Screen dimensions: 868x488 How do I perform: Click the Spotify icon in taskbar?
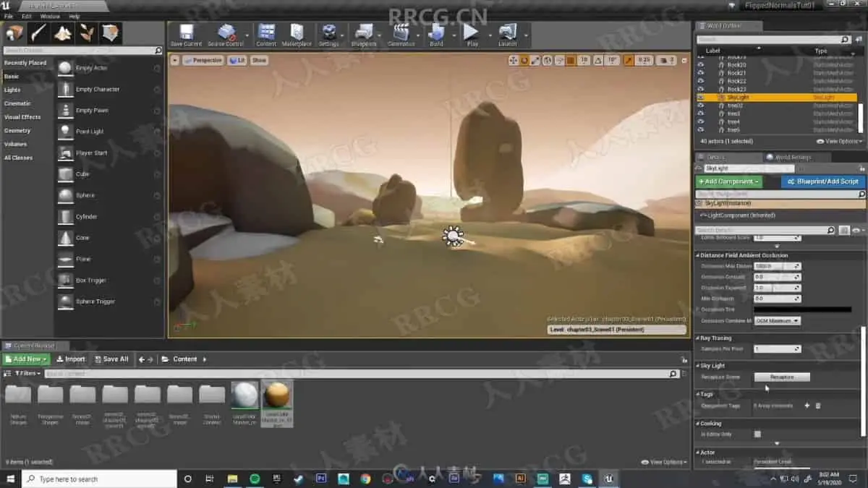255,479
